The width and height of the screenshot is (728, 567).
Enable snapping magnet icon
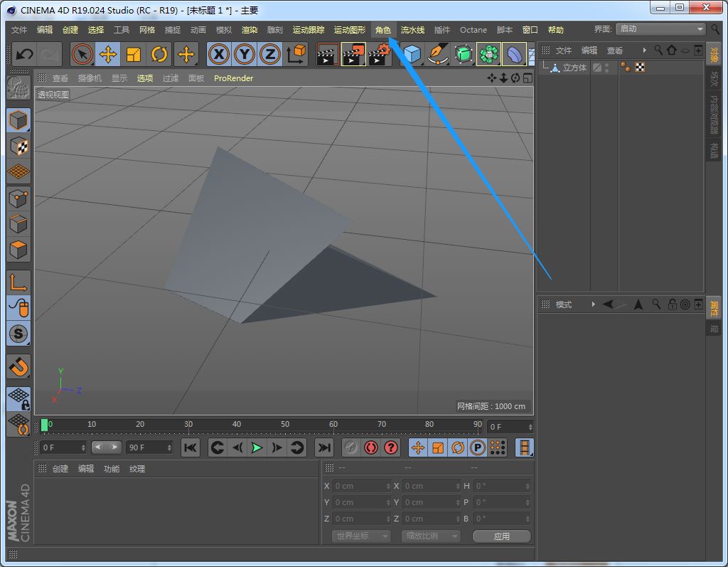18,366
